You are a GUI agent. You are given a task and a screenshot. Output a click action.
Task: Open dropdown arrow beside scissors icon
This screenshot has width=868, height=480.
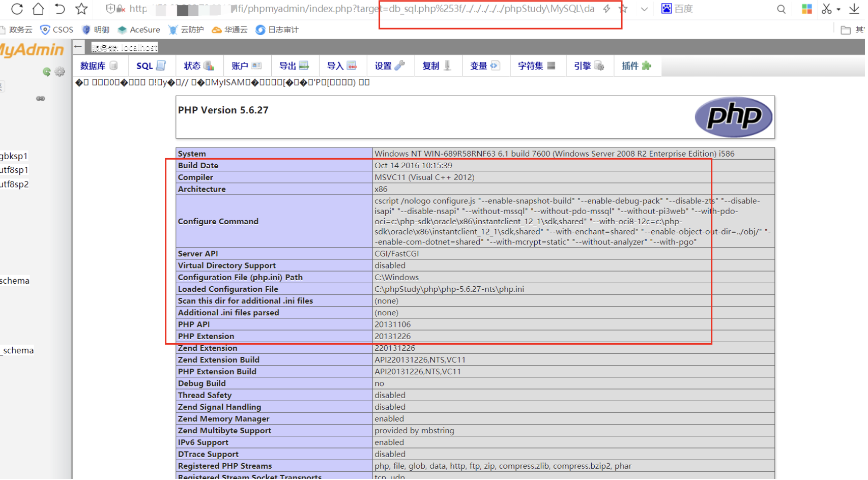pos(838,9)
